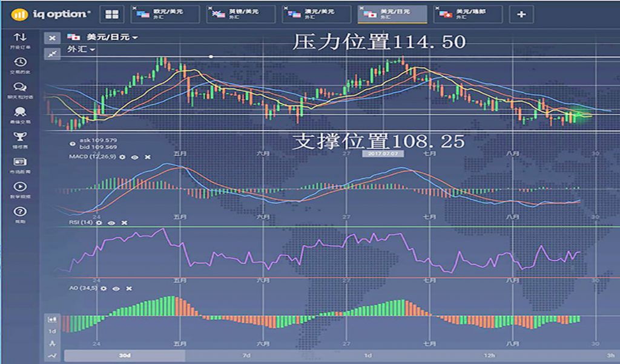Open the video tutorials play icon

tap(20, 187)
